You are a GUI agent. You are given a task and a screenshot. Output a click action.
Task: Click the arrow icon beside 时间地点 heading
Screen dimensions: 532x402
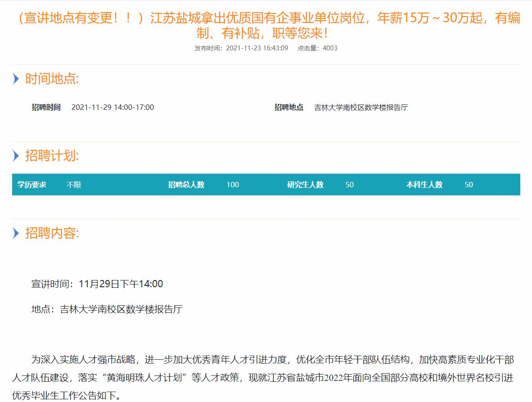pos(16,79)
